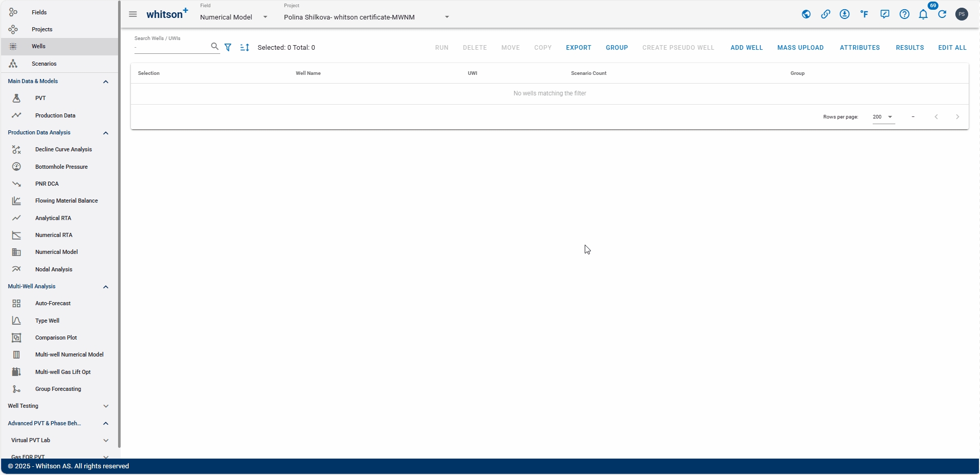Click the Well Name column header
Viewport: 980px width, 475px height.
click(x=308, y=73)
